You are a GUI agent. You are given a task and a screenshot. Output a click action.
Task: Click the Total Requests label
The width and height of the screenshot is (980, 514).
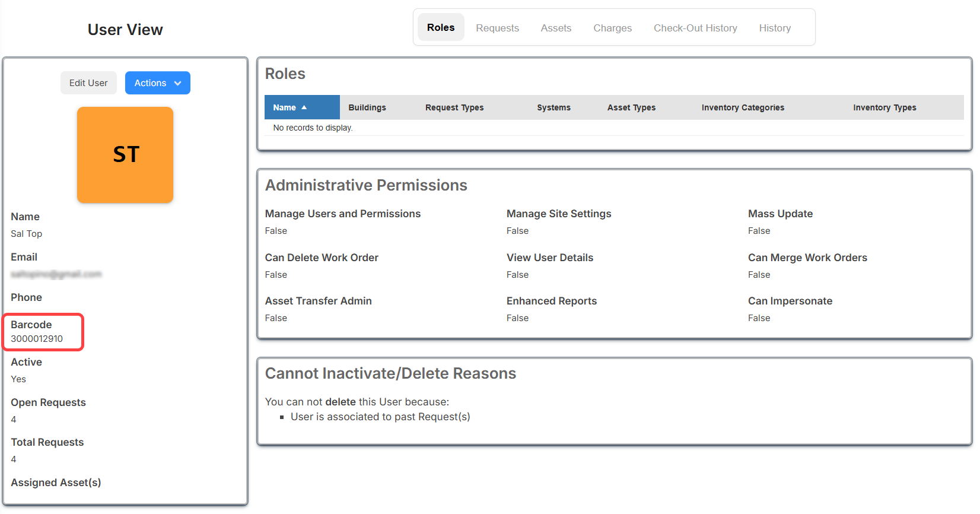[47, 442]
